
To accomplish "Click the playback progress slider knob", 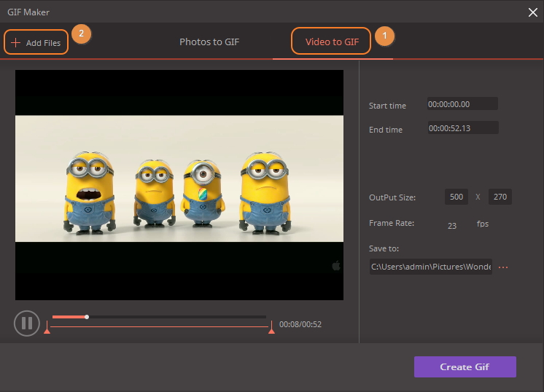I will (x=87, y=317).
